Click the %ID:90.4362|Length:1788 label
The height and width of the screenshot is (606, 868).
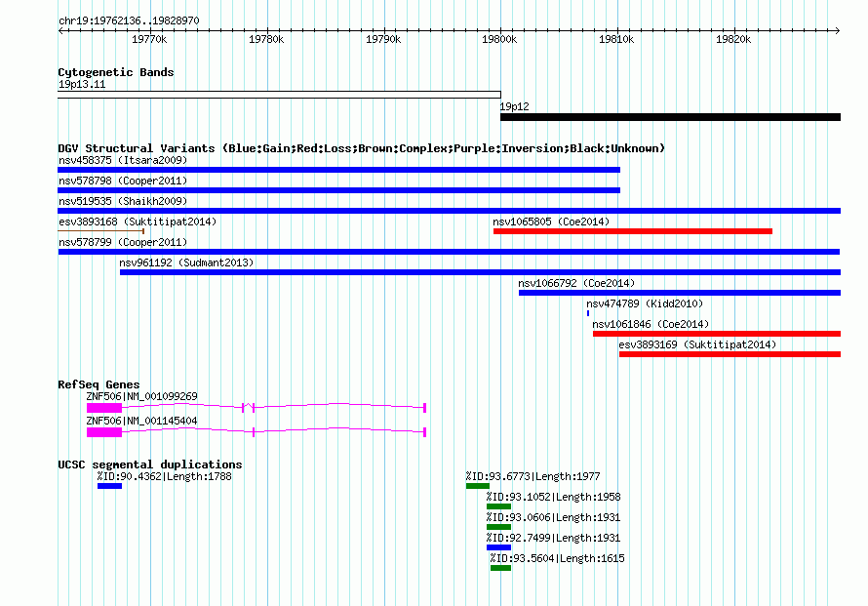[165, 476]
